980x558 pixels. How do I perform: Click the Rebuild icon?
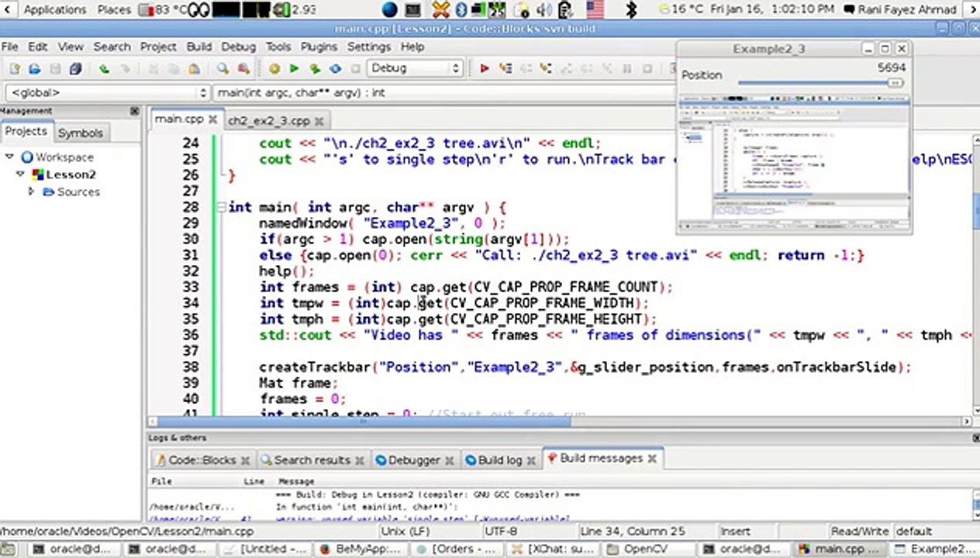tap(335, 68)
